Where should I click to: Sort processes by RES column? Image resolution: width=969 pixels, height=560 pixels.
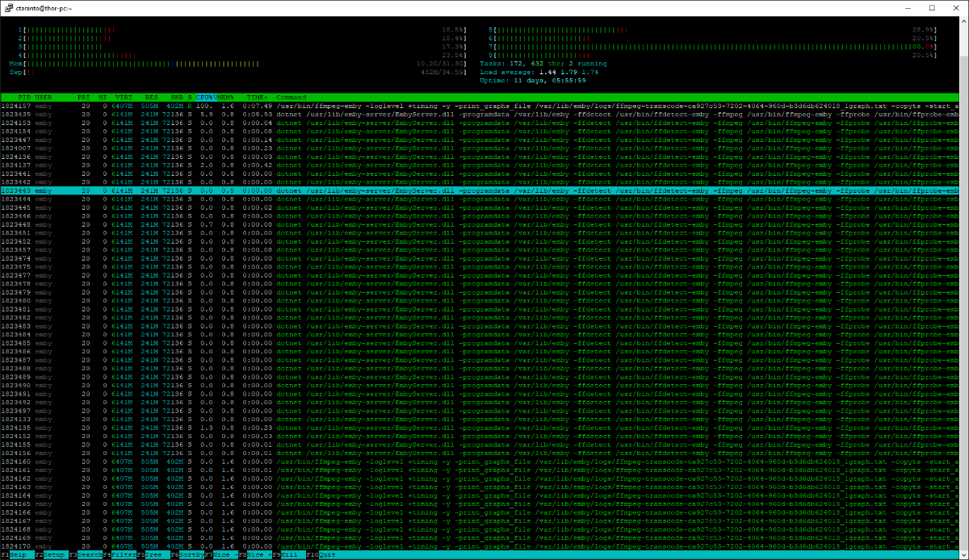151,97
